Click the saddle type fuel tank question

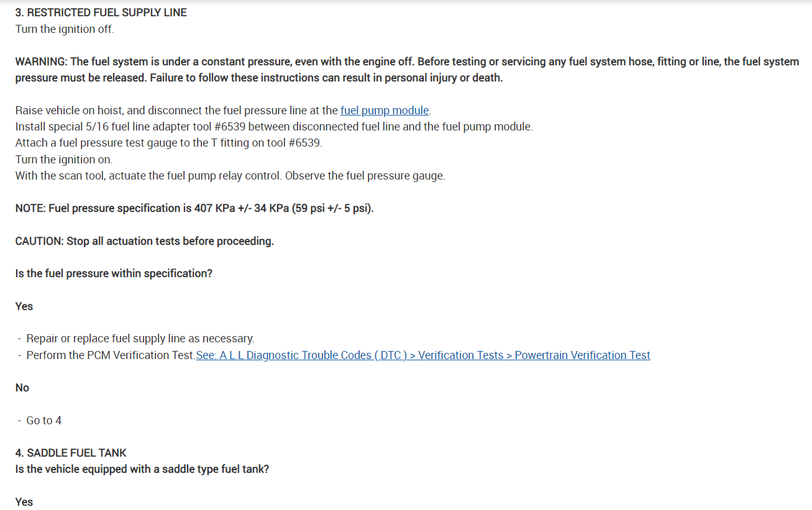142,469
